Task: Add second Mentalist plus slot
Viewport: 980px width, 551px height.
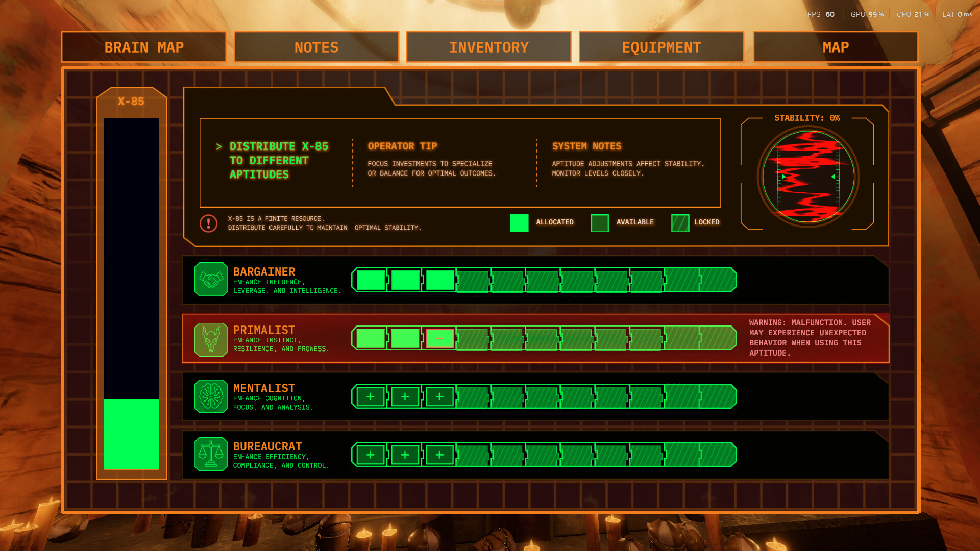Action: click(405, 396)
